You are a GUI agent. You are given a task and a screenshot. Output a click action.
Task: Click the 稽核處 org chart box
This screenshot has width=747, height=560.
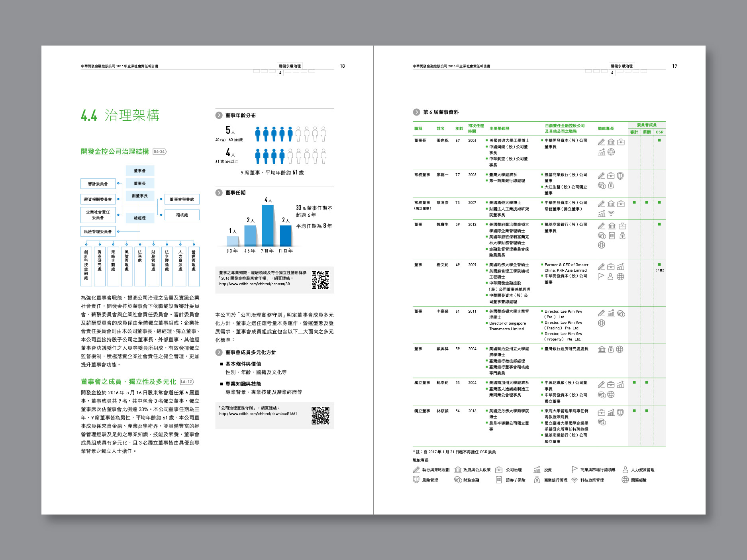pos(182,215)
